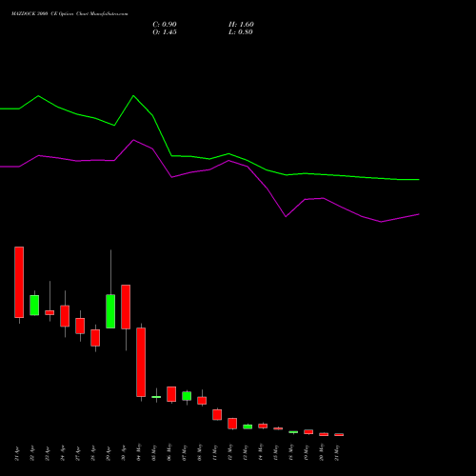This screenshot has width=476, height=476.
Task: Click the 12 May date label
Action: (230, 452)
